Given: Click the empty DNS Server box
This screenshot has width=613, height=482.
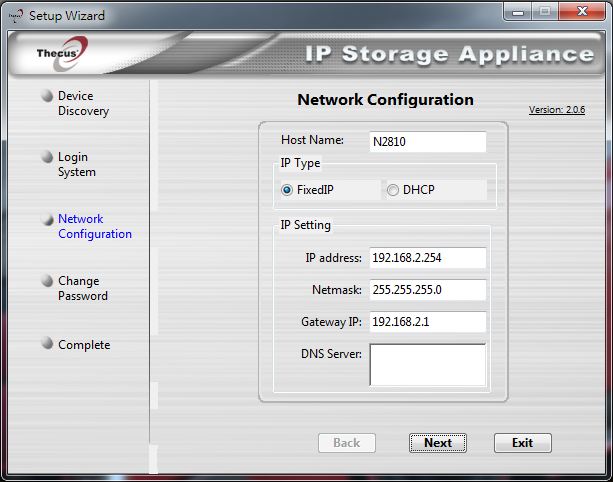Looking at the screenshot, I should pos(428,365).
